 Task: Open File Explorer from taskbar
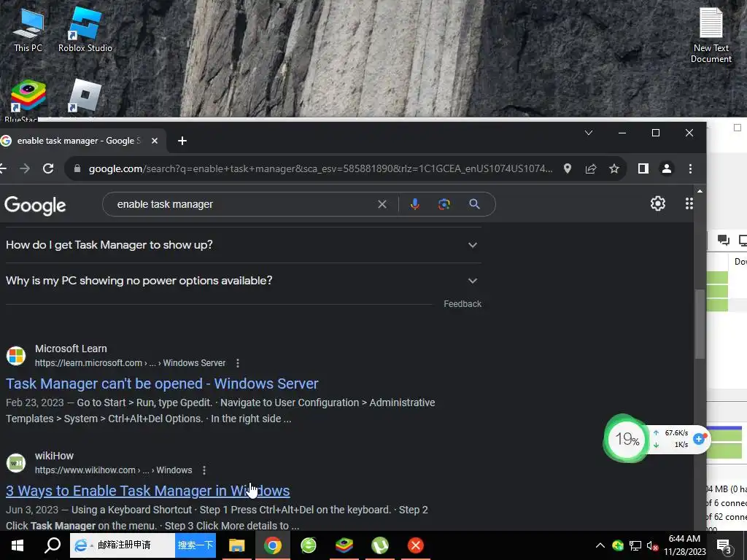pyautogui.click(x=237, y=545)
